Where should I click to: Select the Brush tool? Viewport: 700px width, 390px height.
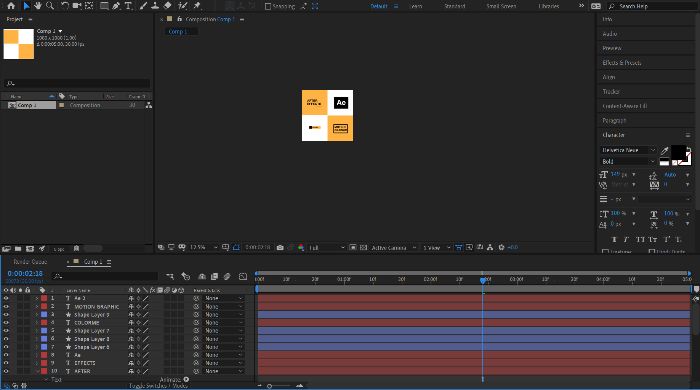tap(143, 6)
